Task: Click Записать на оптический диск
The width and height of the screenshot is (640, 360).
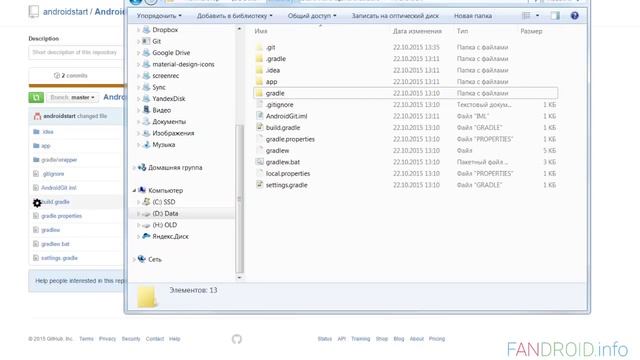Action: pyautogui.click(x=395, y=16)
